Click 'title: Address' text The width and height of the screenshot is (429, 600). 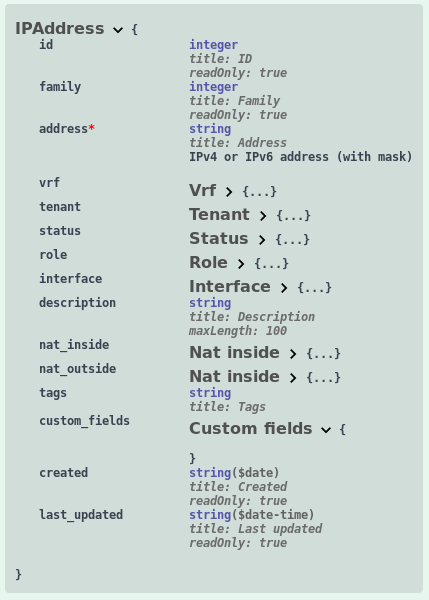point(238,143)
